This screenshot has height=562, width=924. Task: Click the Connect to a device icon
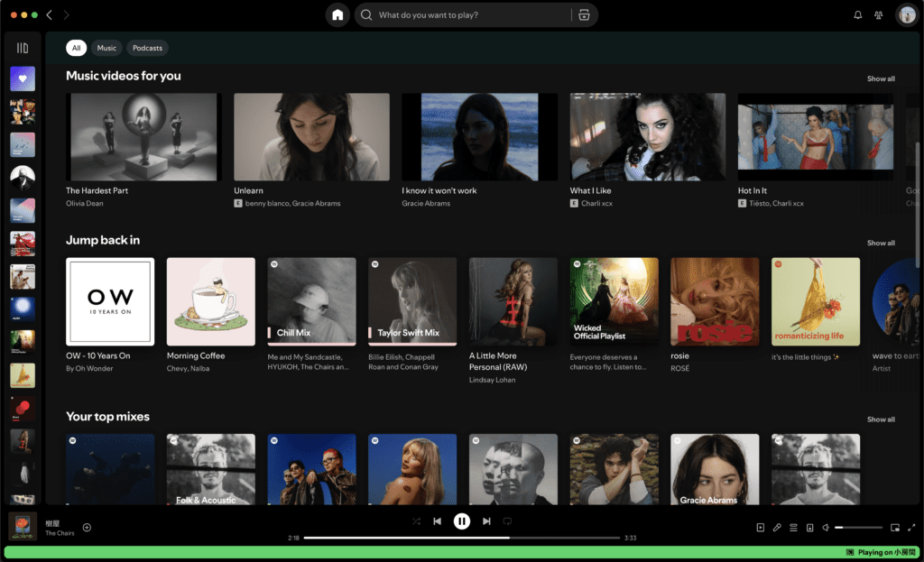(810, 527)
